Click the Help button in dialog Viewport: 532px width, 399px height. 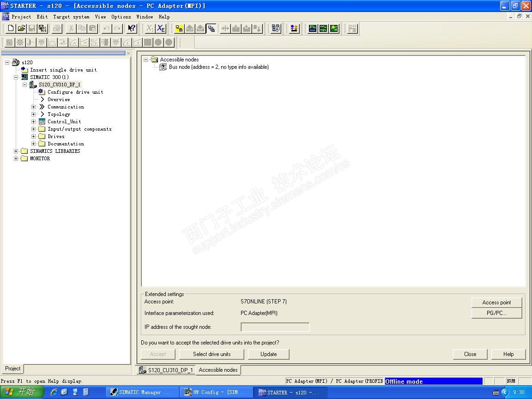[508, 354]
